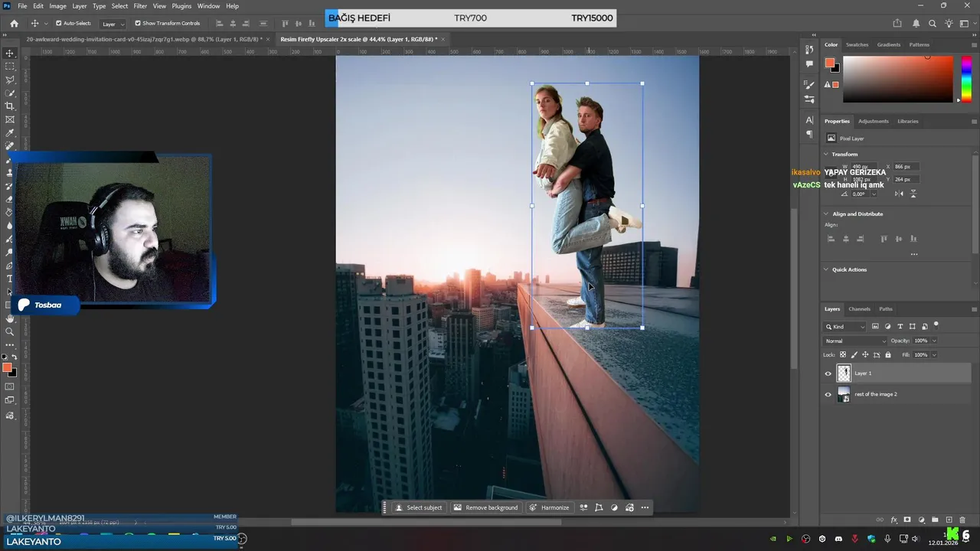
Task: Collapse the Align and Distribute section
Action: [x=826, y=214]
